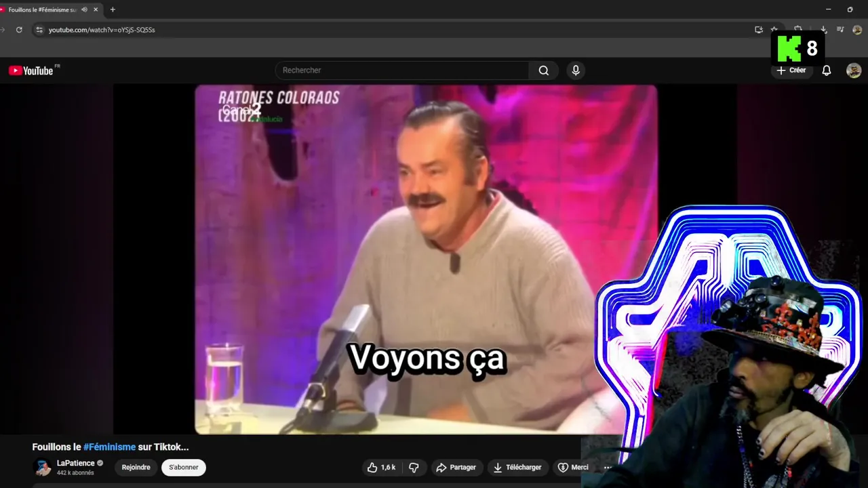
Task: Open the LaPatience channel avatar
Action: [43, 468]
